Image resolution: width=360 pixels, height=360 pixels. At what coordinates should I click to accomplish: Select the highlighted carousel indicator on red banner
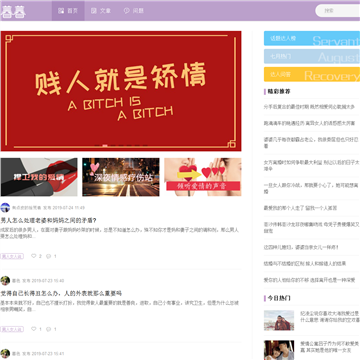(x=105, y=146)
